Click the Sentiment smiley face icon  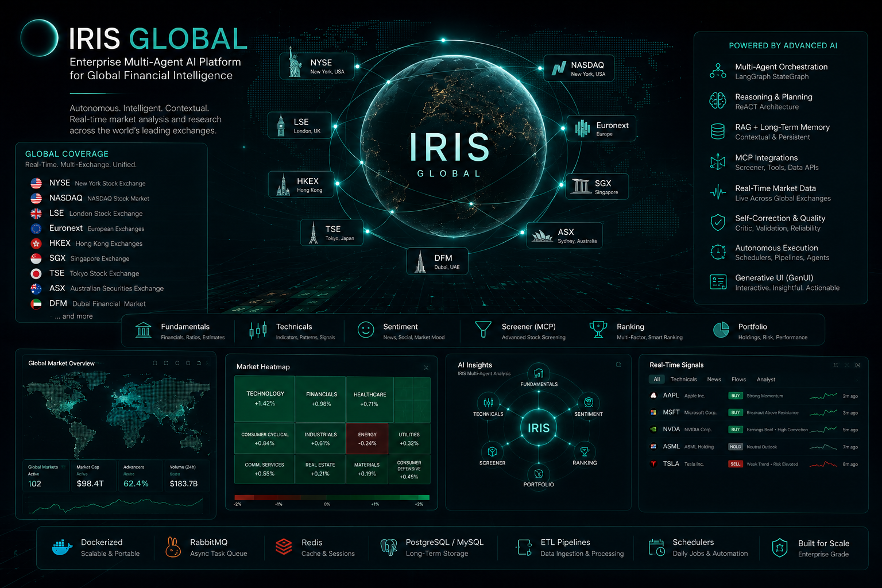[366, 330]
